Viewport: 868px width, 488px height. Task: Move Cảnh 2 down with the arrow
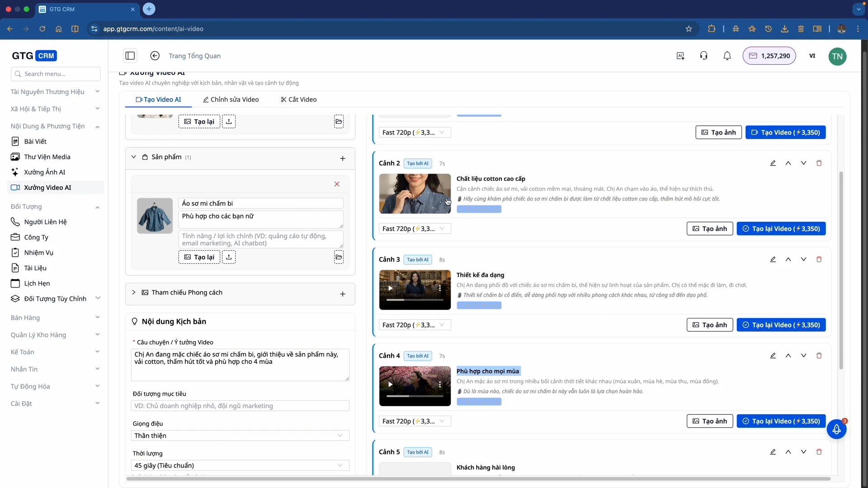coord(803,163)
